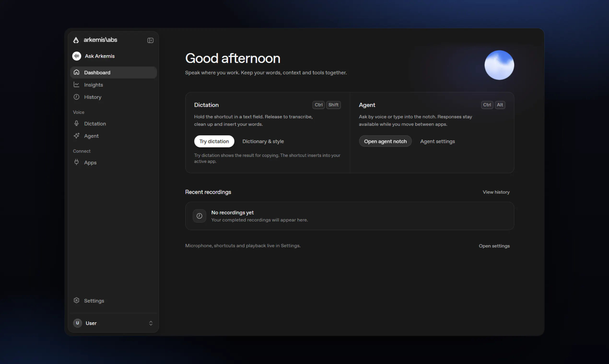Click the "Good afternoon" heading
The image size is (609, 364).
[233, 58]
